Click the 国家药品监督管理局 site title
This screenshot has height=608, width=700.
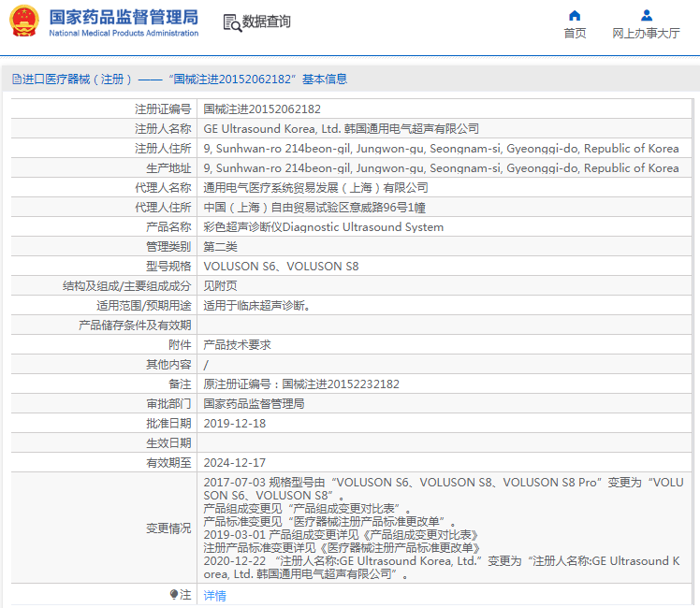pyautogui.click(x=123, y=17)
